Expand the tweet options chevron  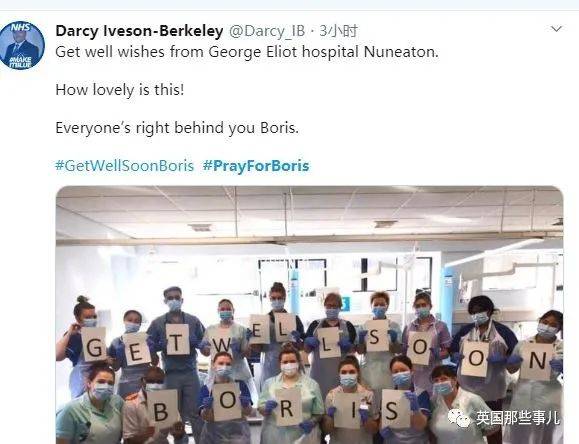click(556, 29)
